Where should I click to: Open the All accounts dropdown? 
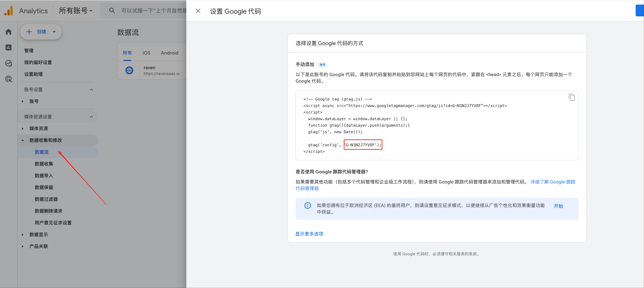(75, 11)
